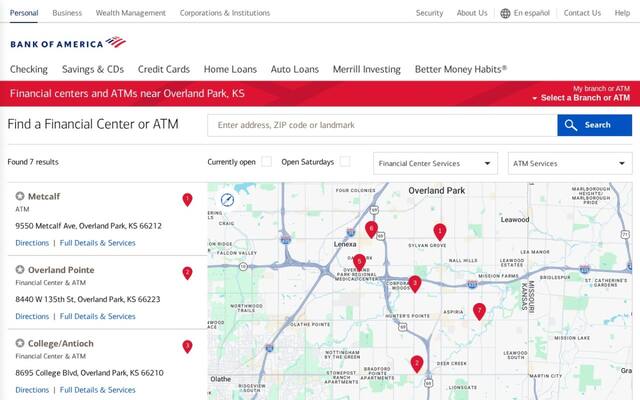Click map pin number 1 near Sylvan Grove
Image resolution: width=640 pixels, height=400 pixels.
[x=440, y=232]
